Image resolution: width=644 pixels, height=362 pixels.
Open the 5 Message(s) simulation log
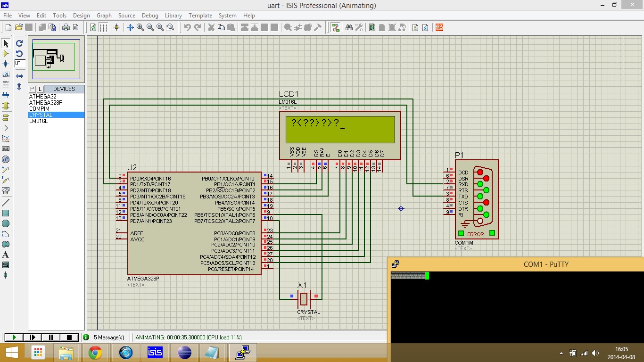104,337
